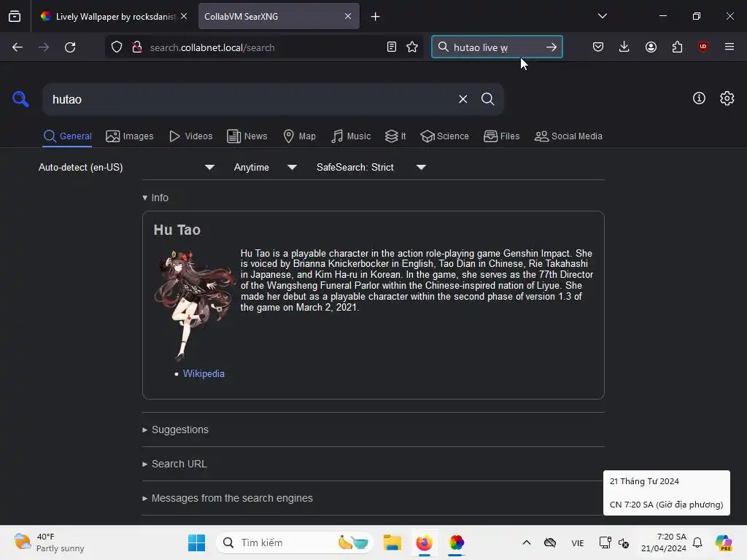Switch to the Science category
The image size is (747, 560).
coord(445,136)
